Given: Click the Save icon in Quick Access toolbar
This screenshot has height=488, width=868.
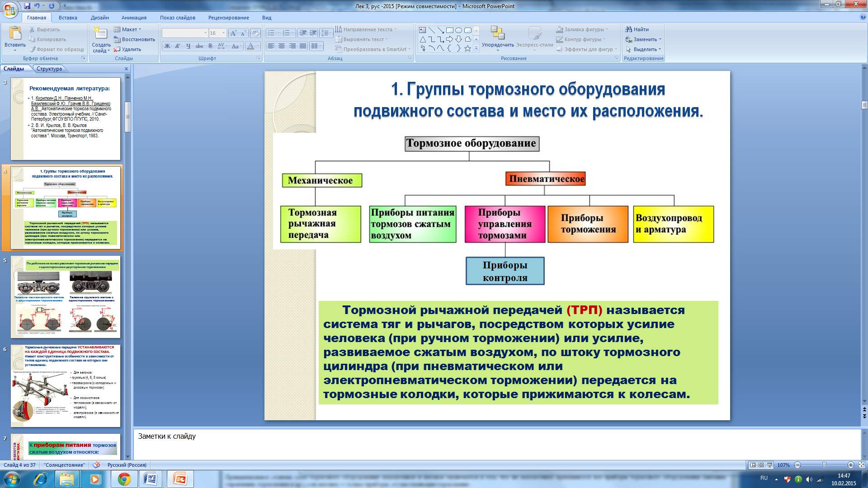Looking at the screenshot, I should pos(27,6).
